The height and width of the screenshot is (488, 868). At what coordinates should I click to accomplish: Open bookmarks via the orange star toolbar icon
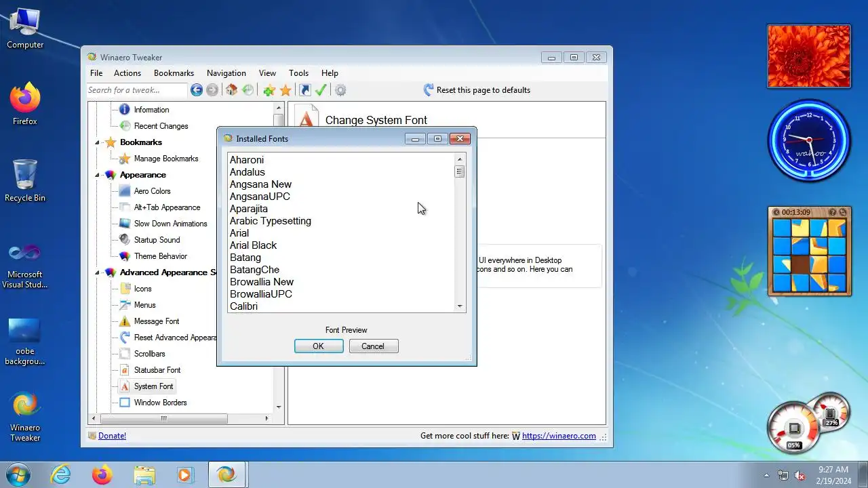285,90
